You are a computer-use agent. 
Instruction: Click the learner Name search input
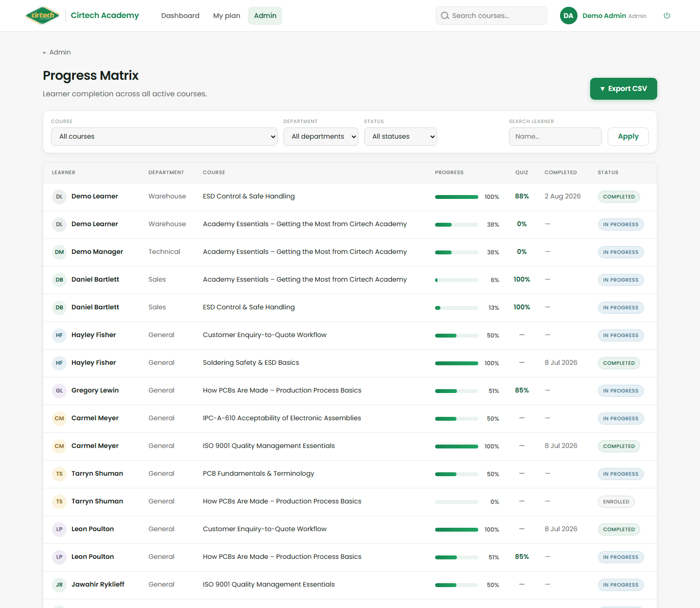(555, 137)
